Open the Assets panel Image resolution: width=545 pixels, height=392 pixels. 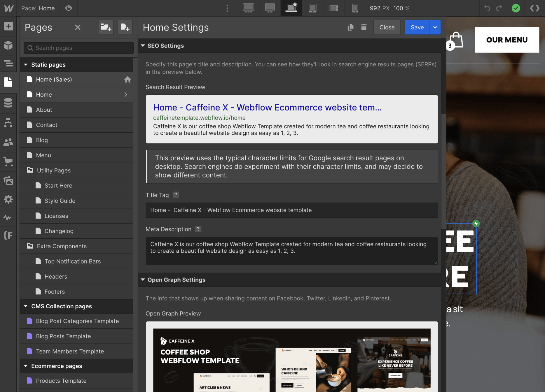coord(8,181)
